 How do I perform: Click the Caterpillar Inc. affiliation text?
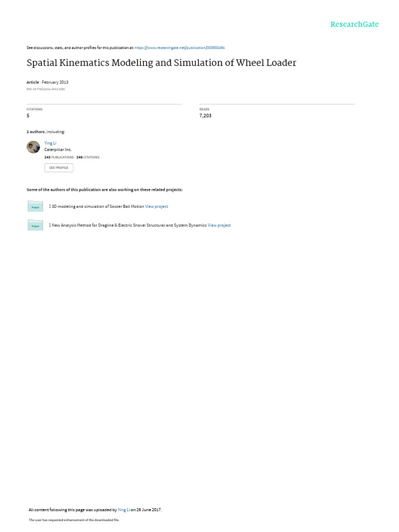click(58, 150)
